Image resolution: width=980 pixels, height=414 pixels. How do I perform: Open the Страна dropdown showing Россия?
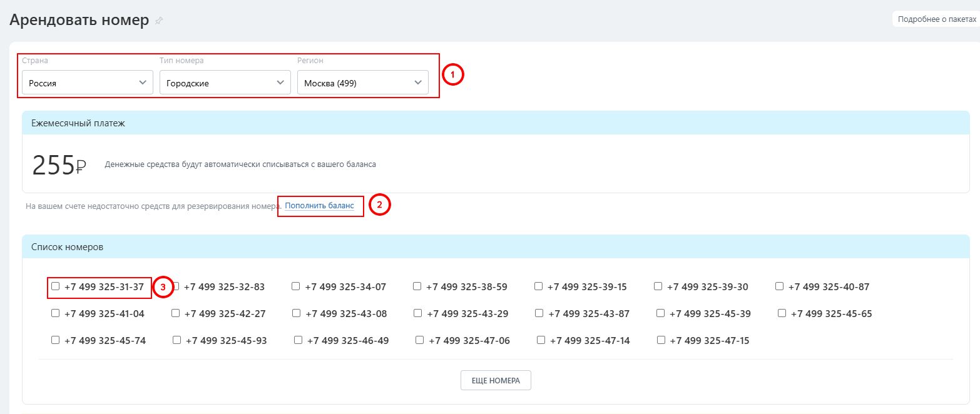87,83
